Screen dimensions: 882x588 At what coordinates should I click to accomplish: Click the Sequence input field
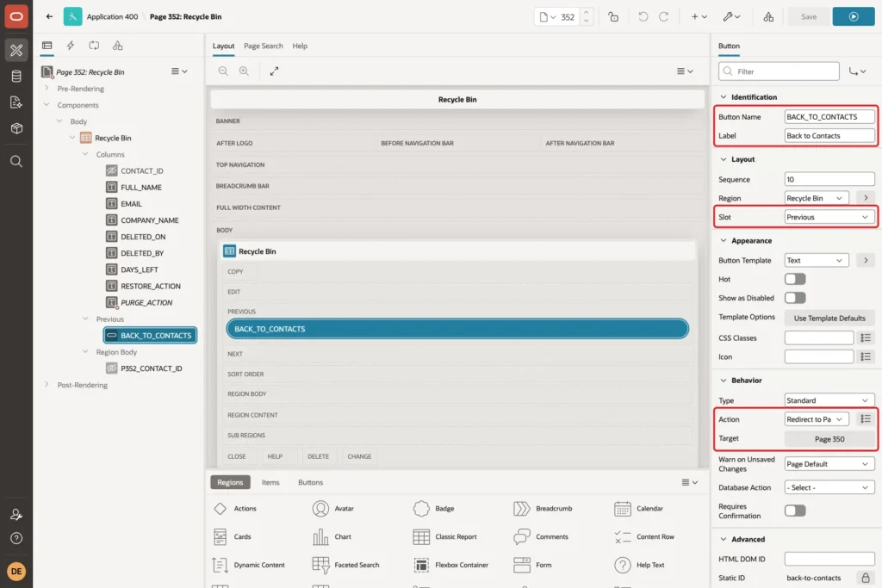pyautogui.click(x=829, y=179)
